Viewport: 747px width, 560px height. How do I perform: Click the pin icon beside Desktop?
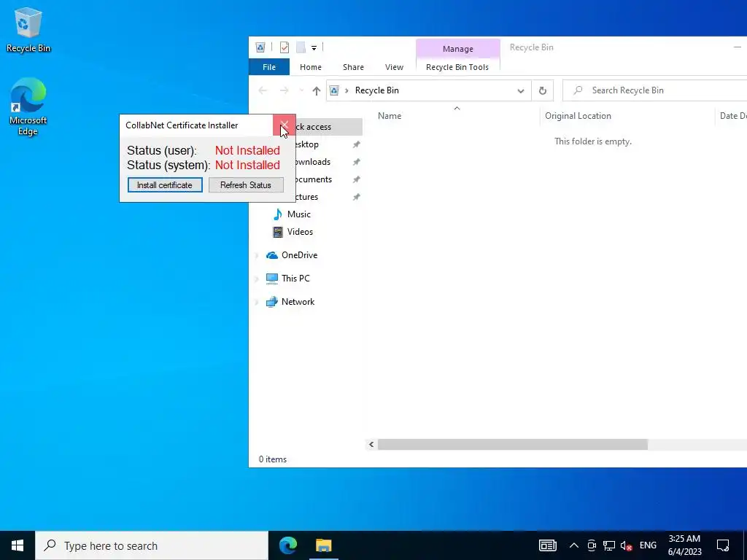click(x=356, y=144)
